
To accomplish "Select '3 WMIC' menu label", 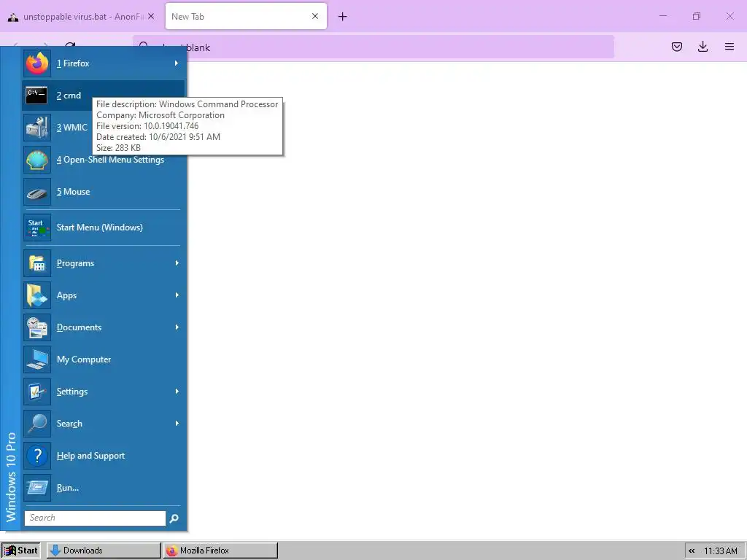I will pos(72,128).
